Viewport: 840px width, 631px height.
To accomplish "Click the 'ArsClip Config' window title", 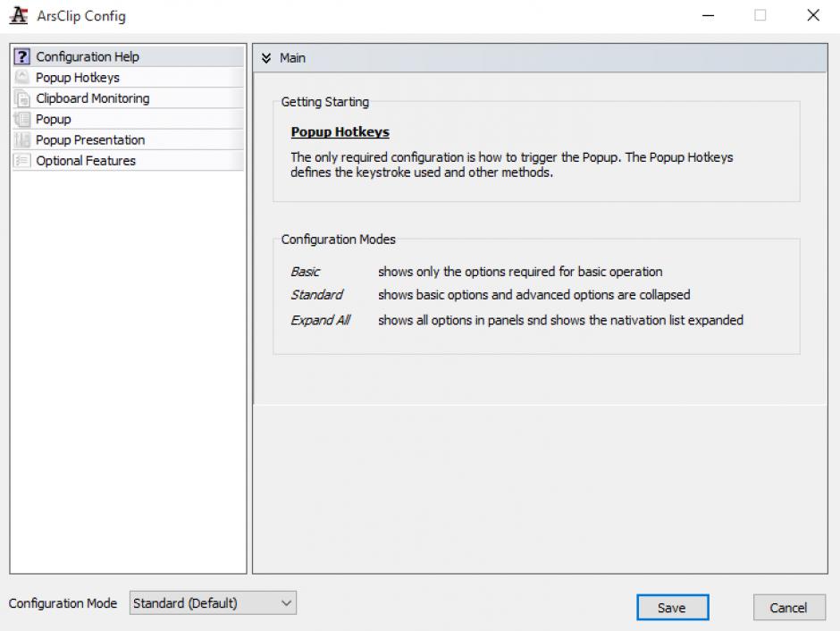I will tap(81, 16).
